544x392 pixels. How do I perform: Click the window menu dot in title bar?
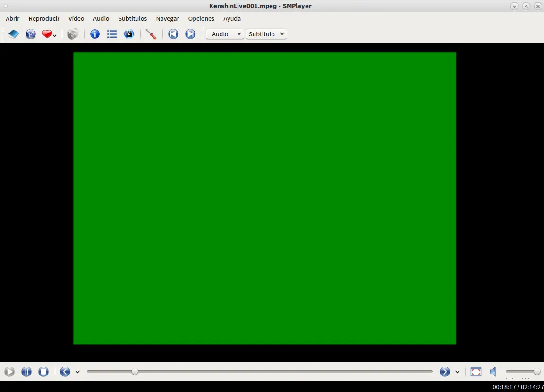point(6,6)
